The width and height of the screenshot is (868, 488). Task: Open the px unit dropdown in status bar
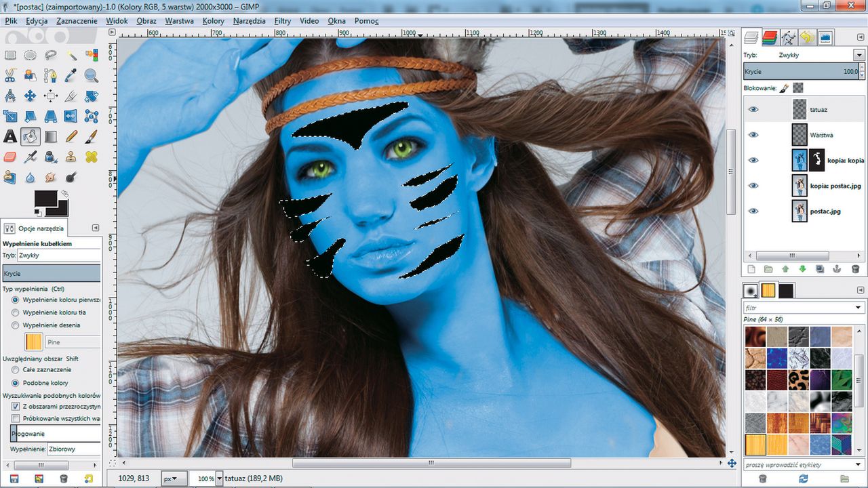(x=174, y=479)
